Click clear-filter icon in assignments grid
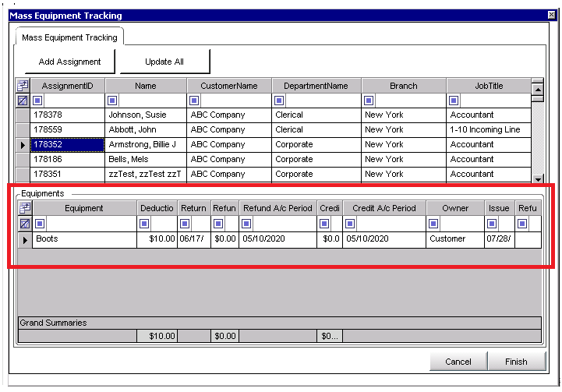 pyautogui.click(x=23, y=101)
